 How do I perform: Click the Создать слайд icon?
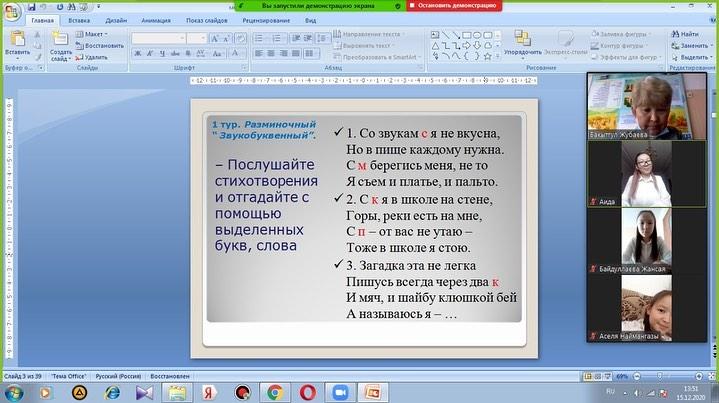click(60, 42)
